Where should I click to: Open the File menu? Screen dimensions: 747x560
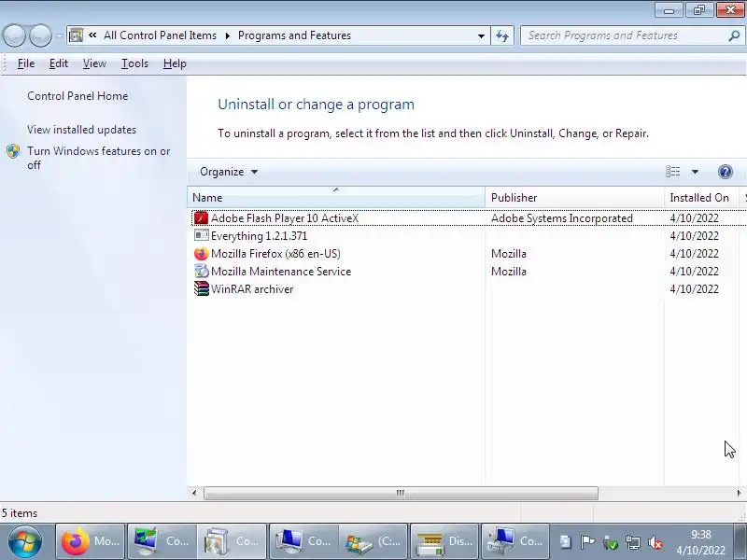(26, 63)
